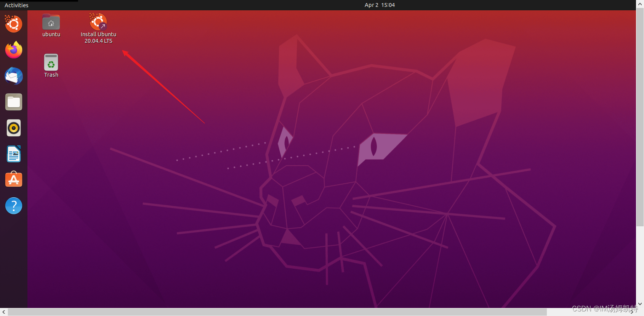
Task: Launch Ubuntu installer from the dock
Action: (14, 24)
